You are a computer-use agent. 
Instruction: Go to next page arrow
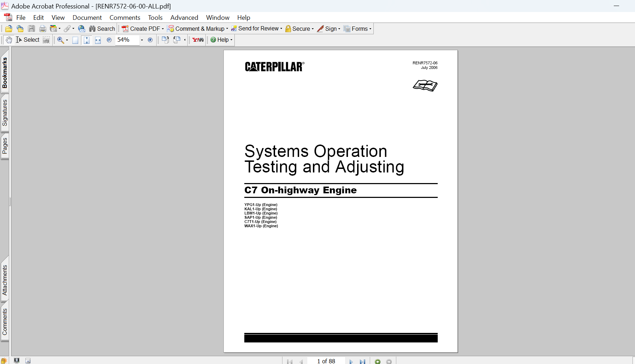[x=351, y=362]
